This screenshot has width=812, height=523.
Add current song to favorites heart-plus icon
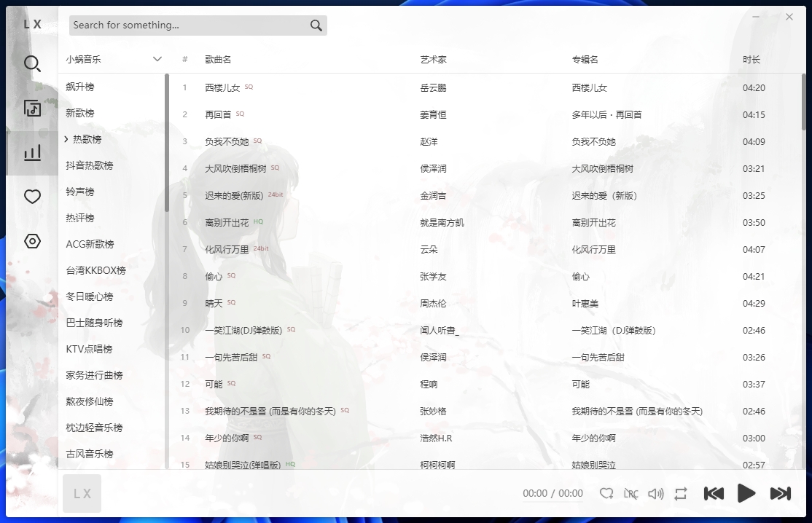point(606,494)
